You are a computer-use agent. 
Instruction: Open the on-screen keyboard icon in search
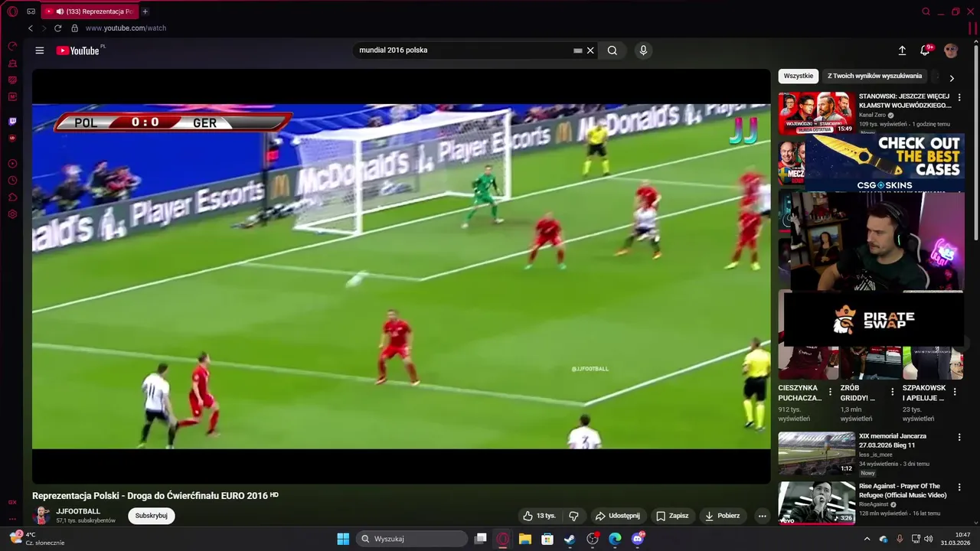578,51
